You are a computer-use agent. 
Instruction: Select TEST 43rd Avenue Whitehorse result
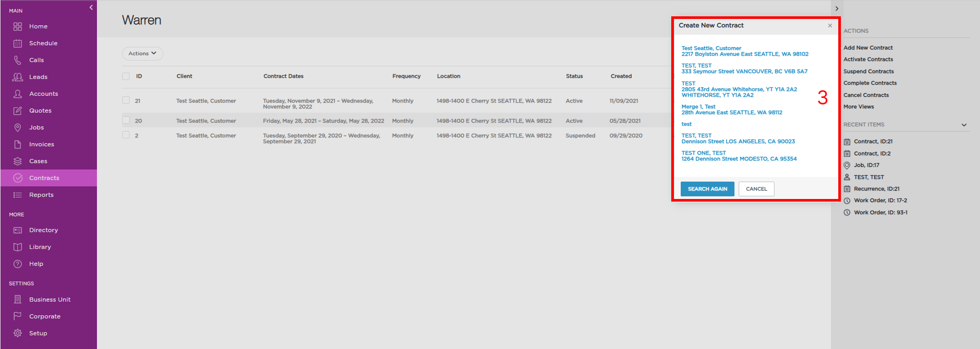[x=739, y=89]
